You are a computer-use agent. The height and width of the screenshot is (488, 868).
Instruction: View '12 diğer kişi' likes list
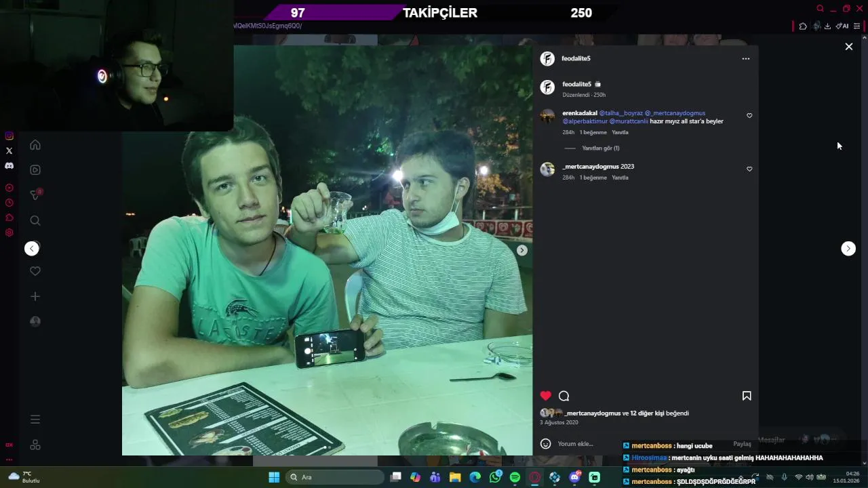tap(646, 413)
